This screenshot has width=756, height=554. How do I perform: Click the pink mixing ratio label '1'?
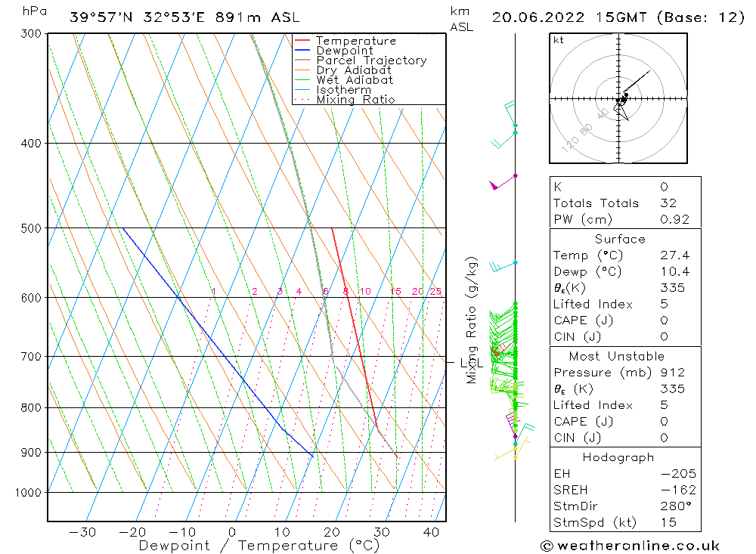tap(214, 291)
